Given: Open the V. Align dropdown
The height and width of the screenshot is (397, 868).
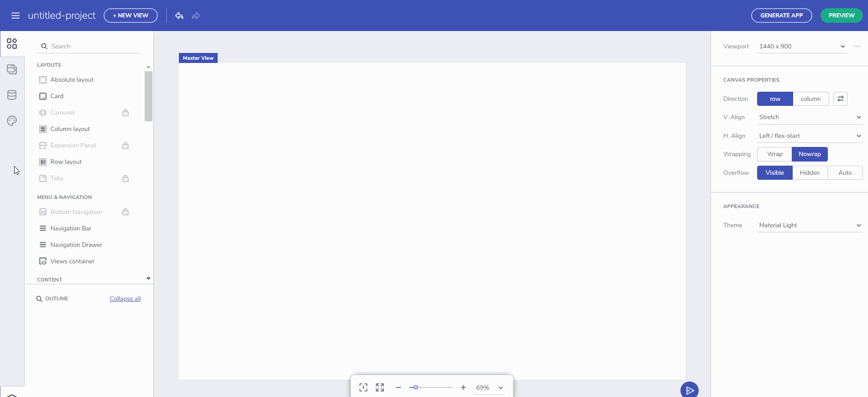Looking at the screenshot, I should [810, 117].
